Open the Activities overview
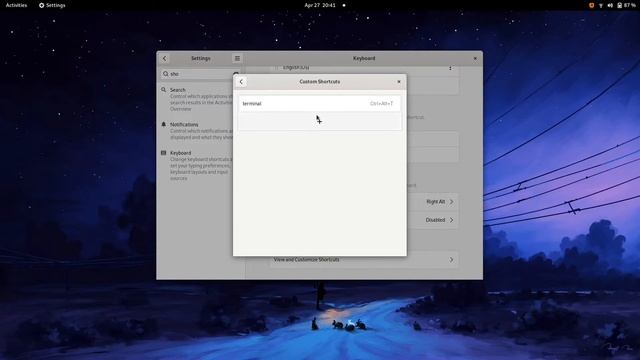Image resolution: width=640 pixels, height=360 pixels. pyautogui.click(x=16, y=5)
